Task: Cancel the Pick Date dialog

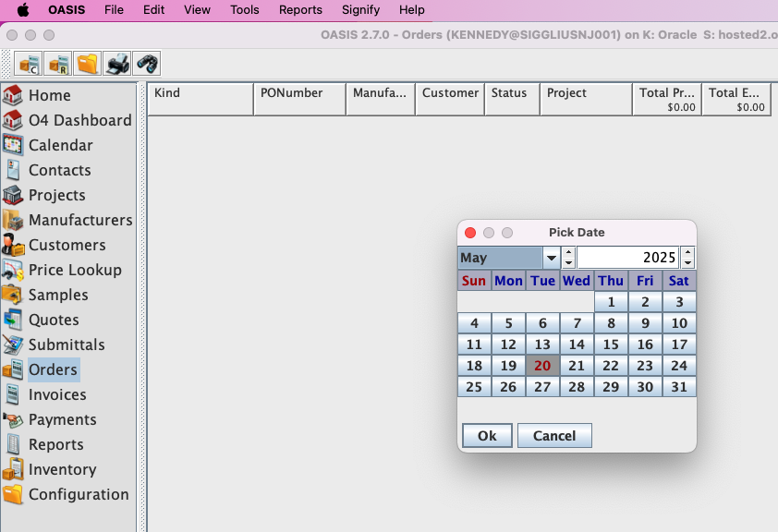Action: point(554,436)
